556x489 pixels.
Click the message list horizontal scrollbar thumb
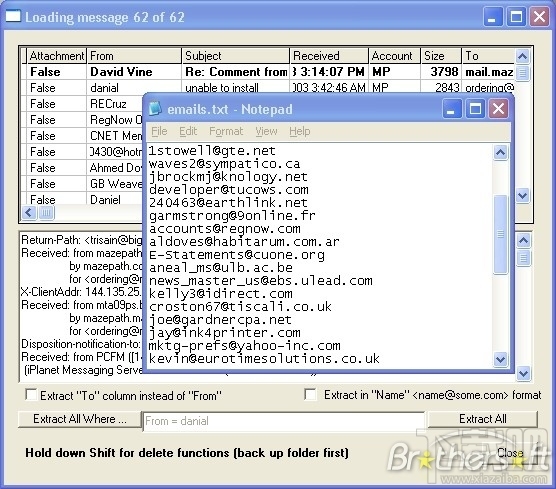[x=46, y=213]
